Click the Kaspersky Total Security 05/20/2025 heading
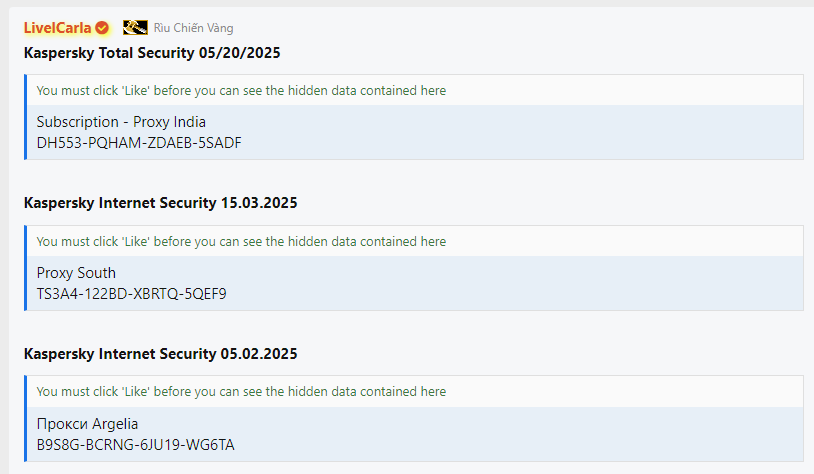 (x=152, y=53)
